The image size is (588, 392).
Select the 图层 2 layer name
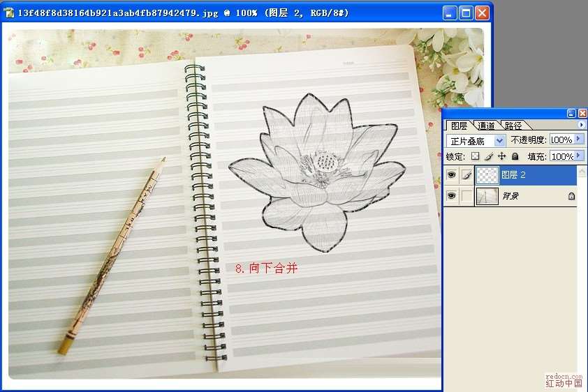[514, 176]
